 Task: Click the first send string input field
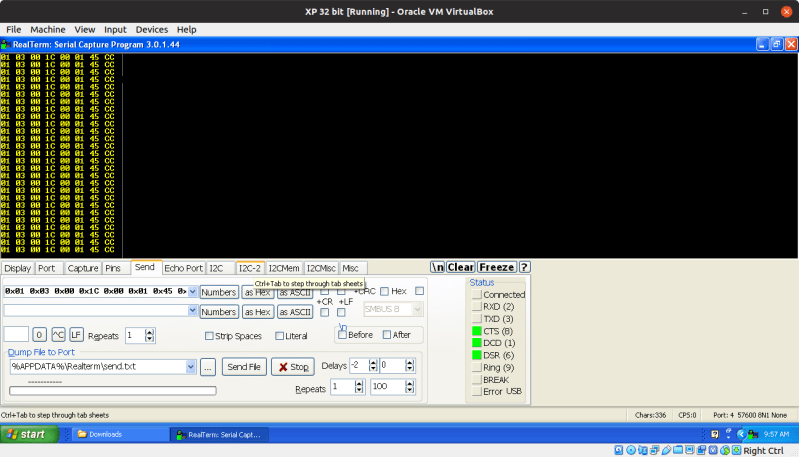click(96, 291)
